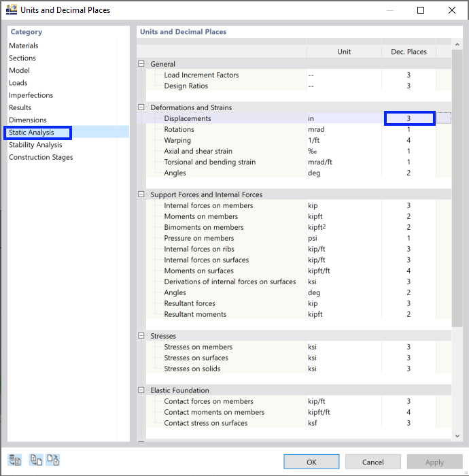The image size is (469, 476).
Task: Click the Cancel button
Action: point(372,462)
